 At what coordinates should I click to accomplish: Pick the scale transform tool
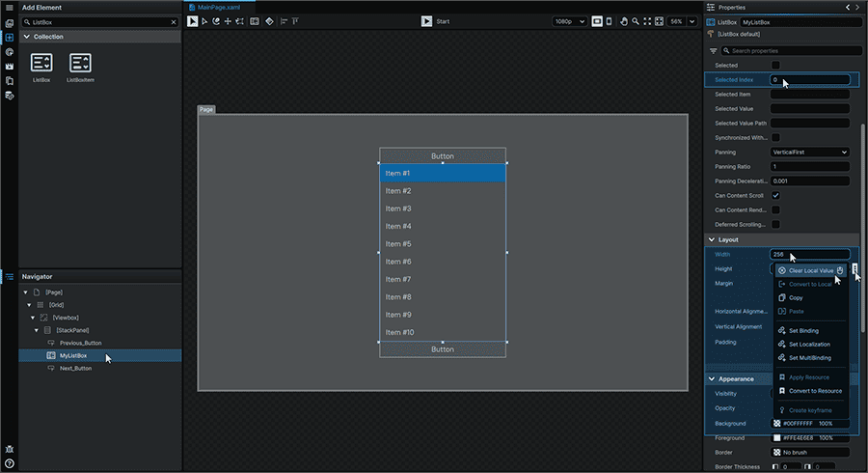click(x=240, y=21)
